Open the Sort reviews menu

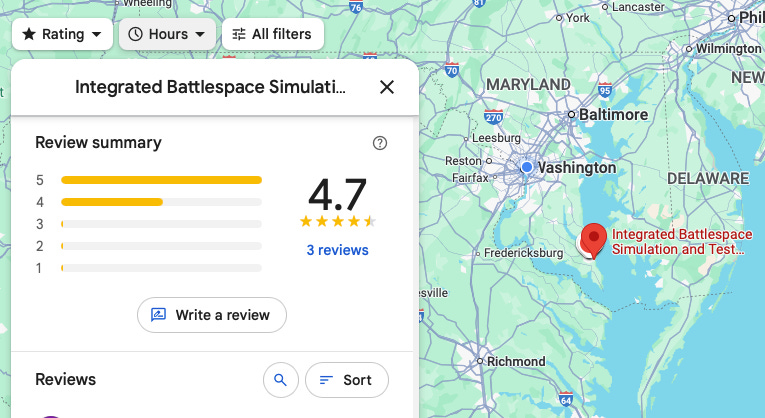pyautogui.click(x=347, y=380)
